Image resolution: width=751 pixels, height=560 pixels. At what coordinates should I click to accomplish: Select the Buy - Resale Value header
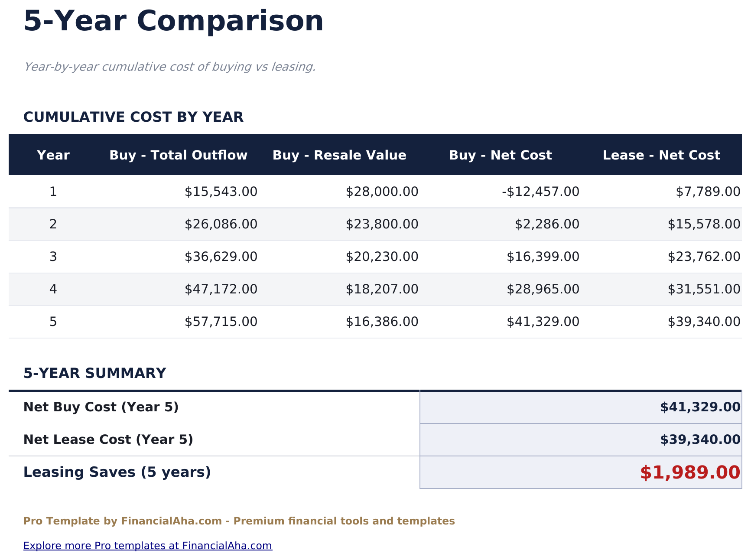339,155
